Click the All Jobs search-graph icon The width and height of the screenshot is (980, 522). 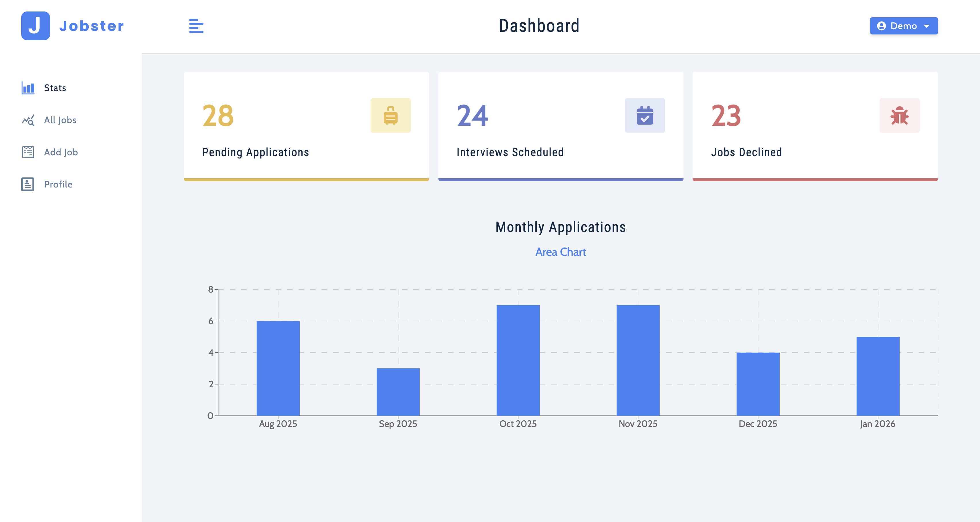[28, 120]
